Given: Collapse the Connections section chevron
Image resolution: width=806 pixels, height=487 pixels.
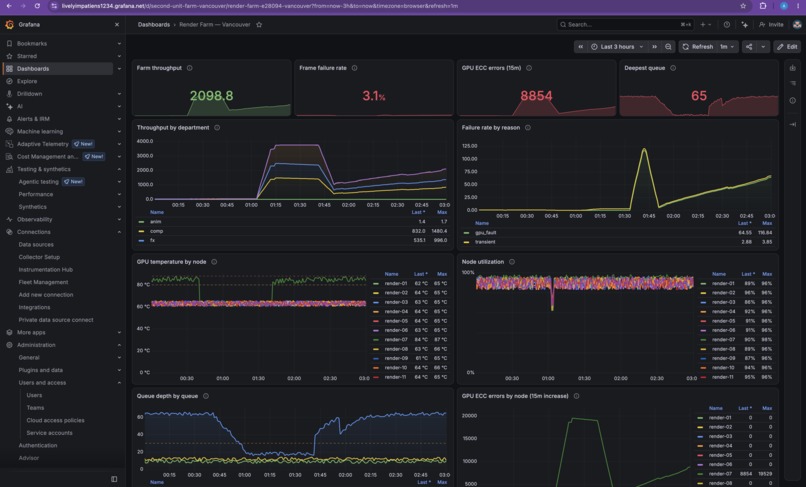Looking at the screenshot, I should coord(119,232).
